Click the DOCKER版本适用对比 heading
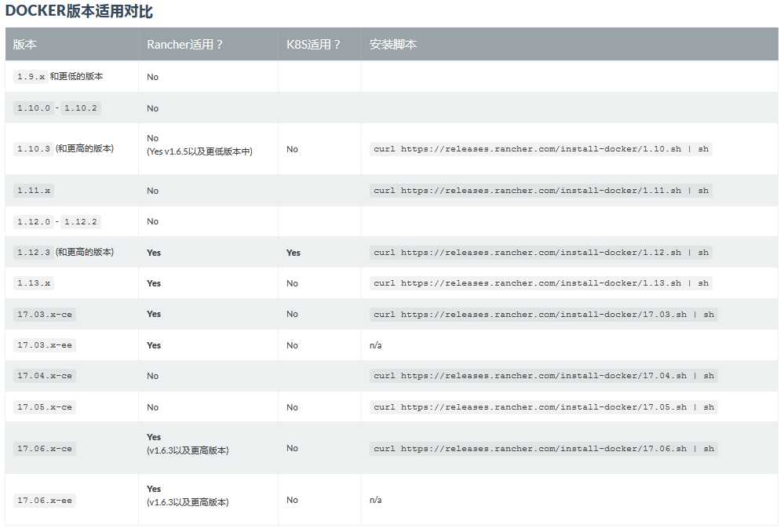 (79, 11)
